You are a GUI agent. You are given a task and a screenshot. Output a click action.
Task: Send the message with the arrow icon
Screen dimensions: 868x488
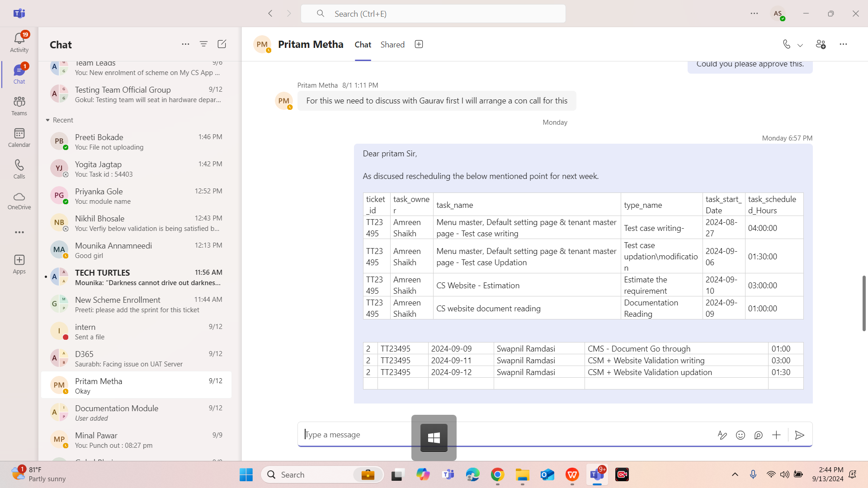coord(799,435)
